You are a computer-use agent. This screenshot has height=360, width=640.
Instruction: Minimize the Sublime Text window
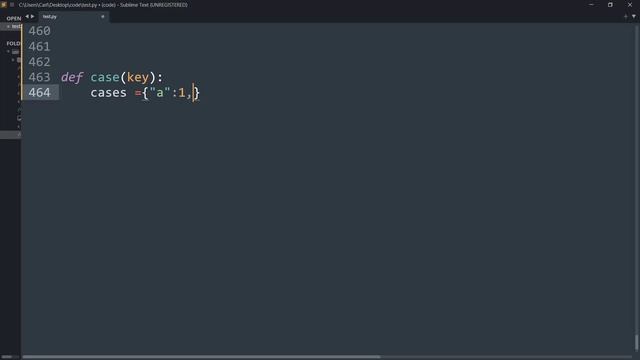click(591, 4)
